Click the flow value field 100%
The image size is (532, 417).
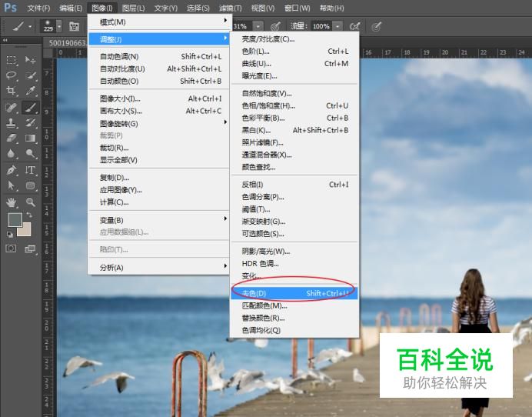321,26
